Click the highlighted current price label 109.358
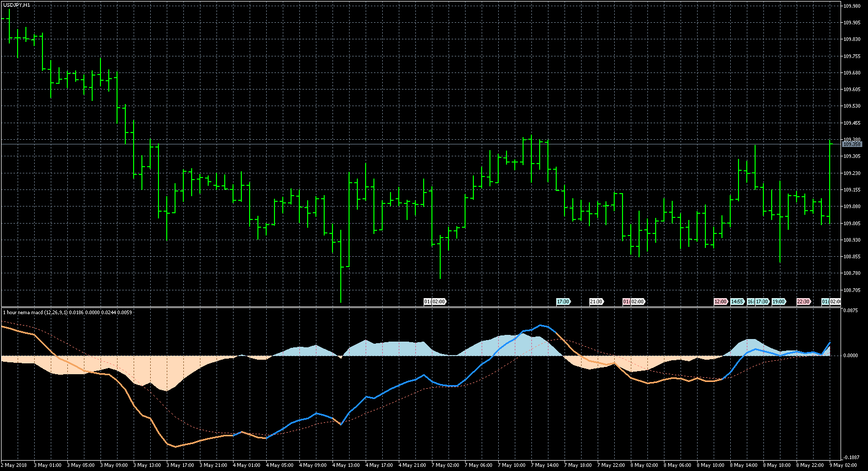Image resolution: width=868 pixels, height=471 pixels. coord(852,144)
